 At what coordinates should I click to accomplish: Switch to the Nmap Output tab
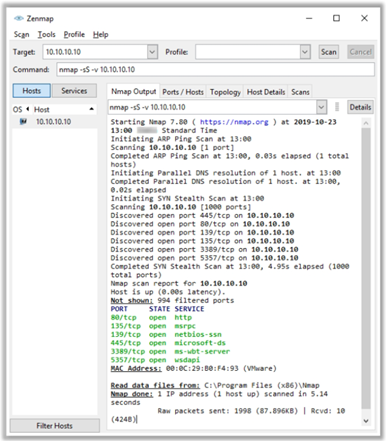click(x=133, y=91)
